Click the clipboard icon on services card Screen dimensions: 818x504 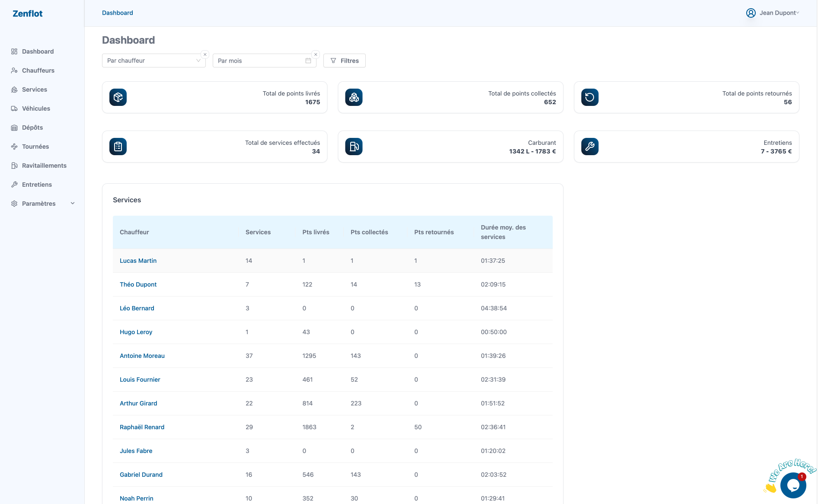(118, 147)
